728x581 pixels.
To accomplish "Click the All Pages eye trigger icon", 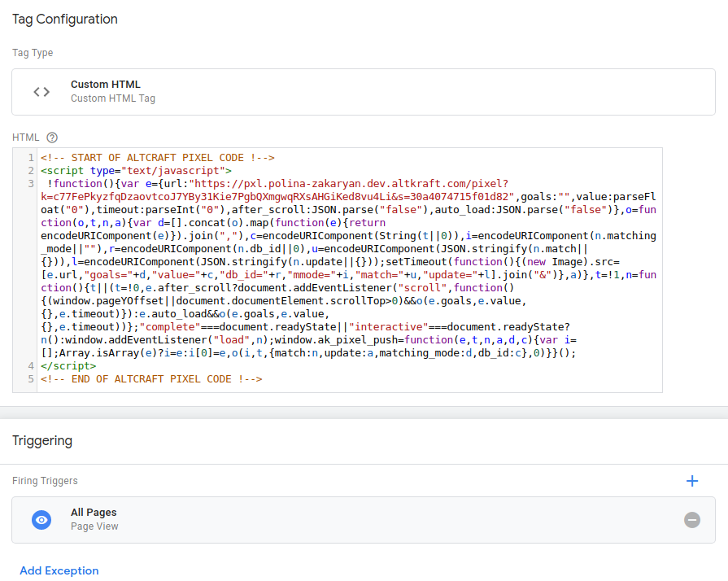I will pyautogui.click(x=41, y=520).
